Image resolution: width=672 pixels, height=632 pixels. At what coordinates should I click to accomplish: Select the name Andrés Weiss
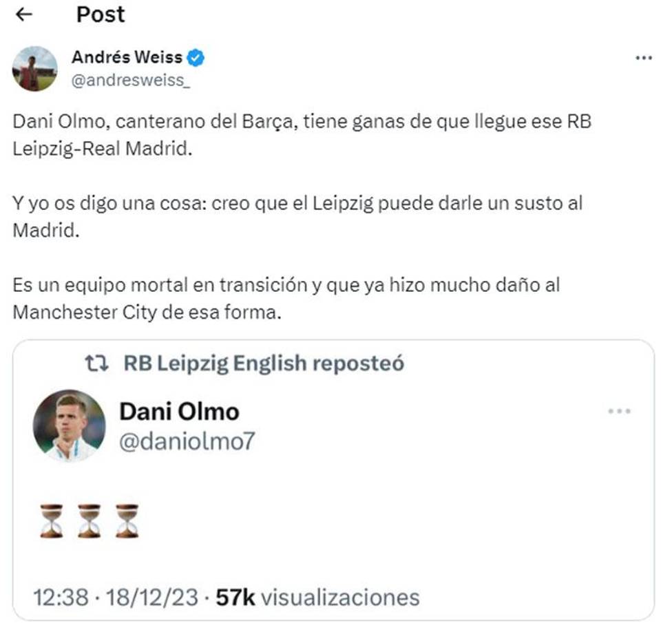click(127, 58)
